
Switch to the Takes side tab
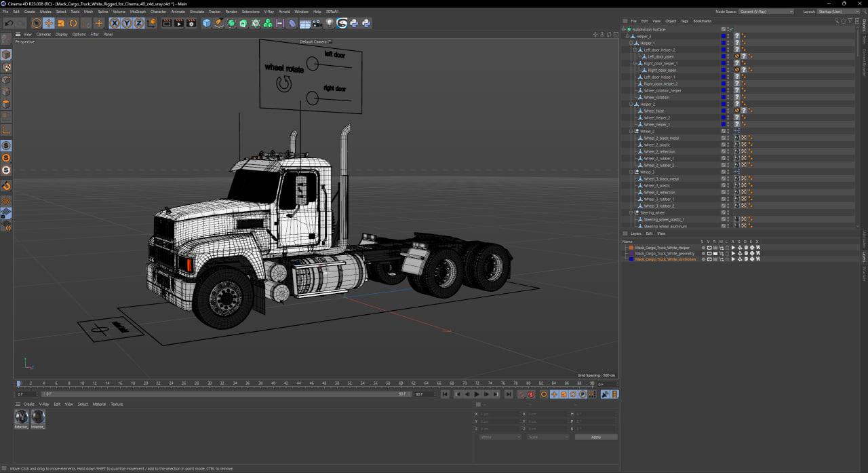click(x=865, y=39)
